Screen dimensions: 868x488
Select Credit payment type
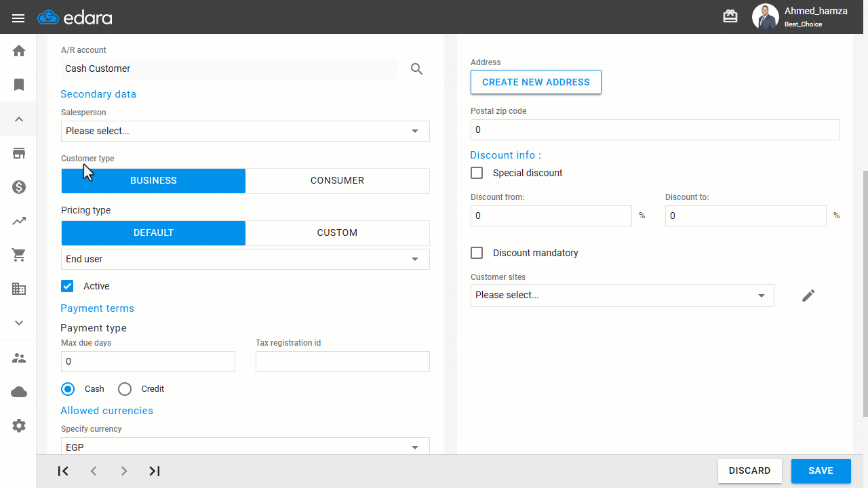tap(124, 389)
